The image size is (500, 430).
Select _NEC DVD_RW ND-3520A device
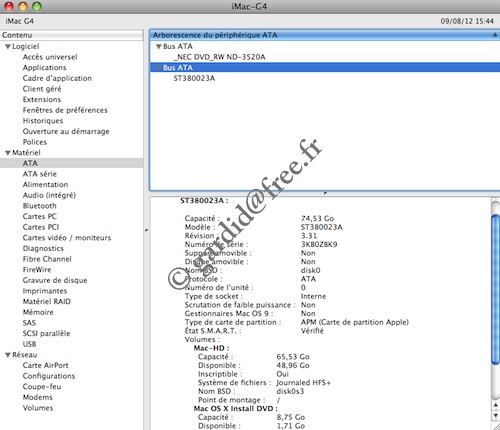point(219,57)
